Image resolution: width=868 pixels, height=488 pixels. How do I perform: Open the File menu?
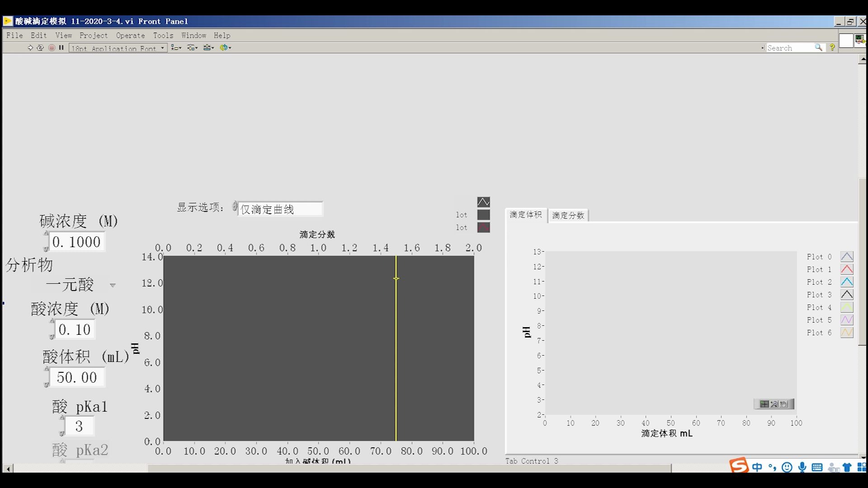point(14,35)
